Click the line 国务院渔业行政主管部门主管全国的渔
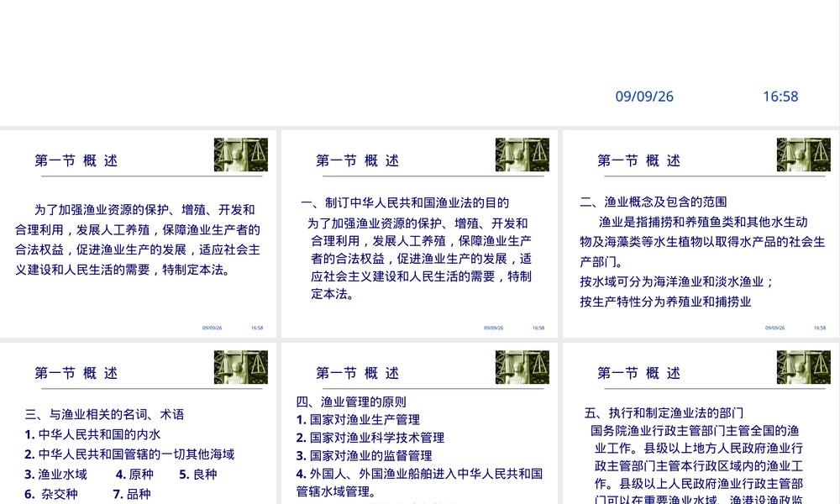The height and width of the screenshot is (504, 840). point(695,431)
